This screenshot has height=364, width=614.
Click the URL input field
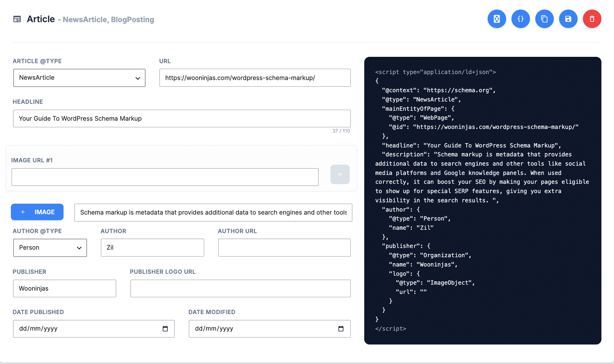pos(255,78)
